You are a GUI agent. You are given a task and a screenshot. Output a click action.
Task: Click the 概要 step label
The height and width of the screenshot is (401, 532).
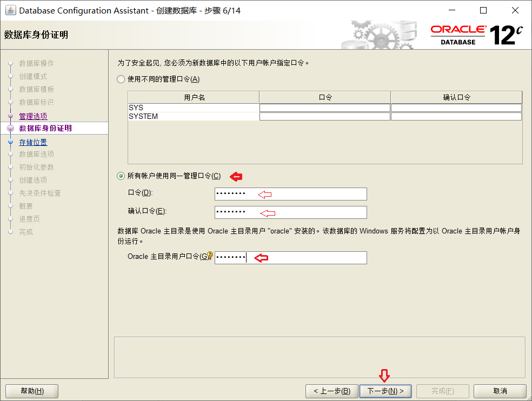pos(26,206)
